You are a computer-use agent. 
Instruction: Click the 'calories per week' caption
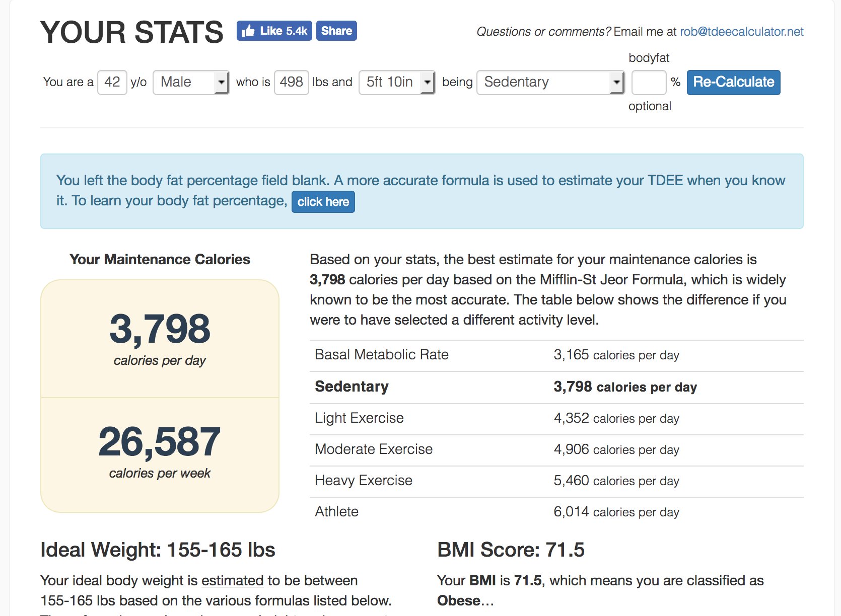coord(160,473)
